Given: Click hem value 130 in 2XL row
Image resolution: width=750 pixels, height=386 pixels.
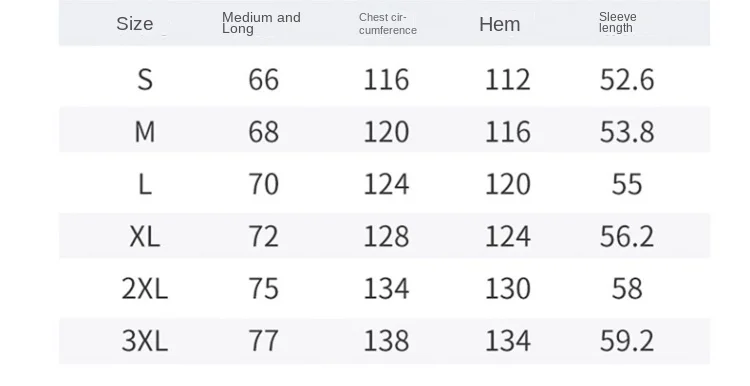Looking at the screenshot, I should pos(508,288).
